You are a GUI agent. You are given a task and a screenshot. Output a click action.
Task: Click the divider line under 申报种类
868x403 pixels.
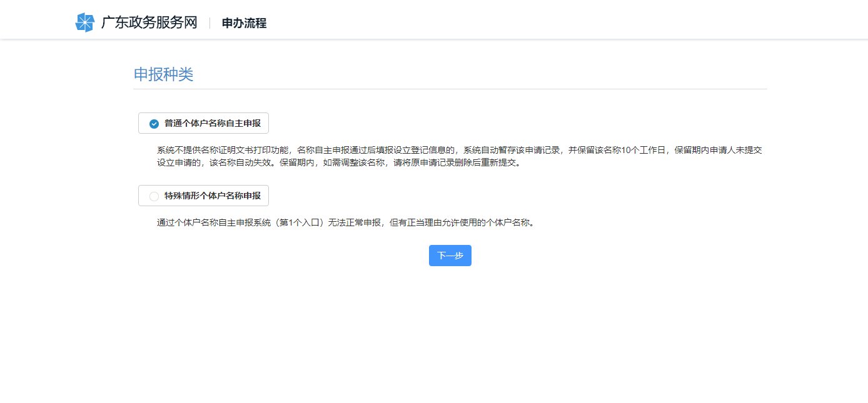449,87
